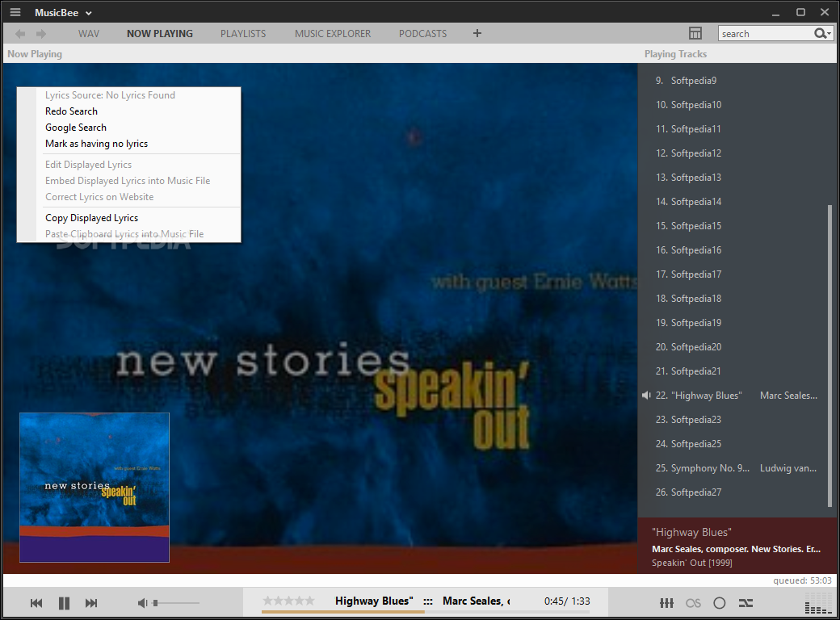Maximize the MusicBee window
The width and height of the screenshot is (840, 620).
pos(800,12)
